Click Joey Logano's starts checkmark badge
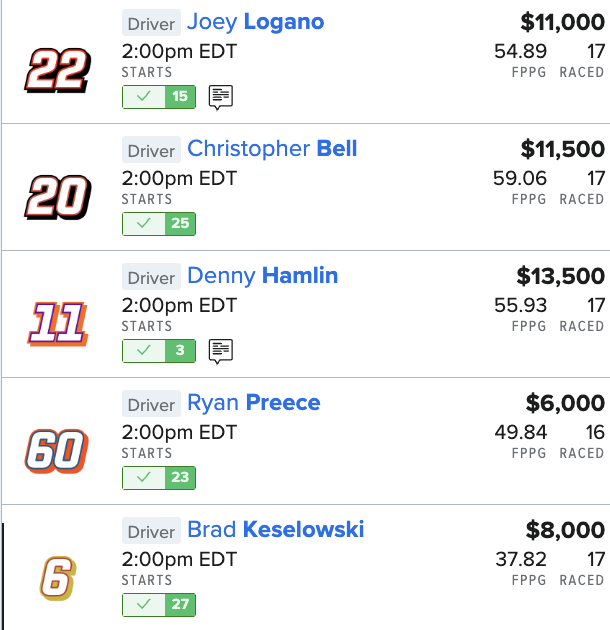The height and width of the screenshot is (630, 610). click(145, 97)
